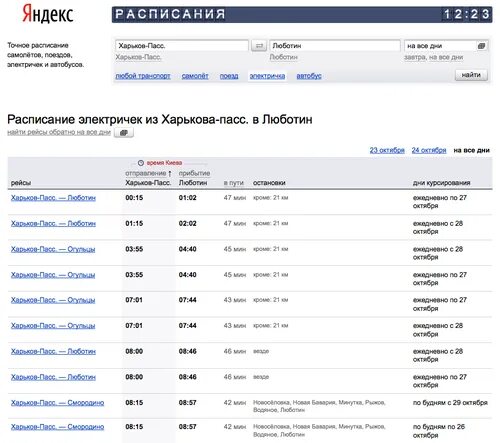Show schedule for 23 октября
This screenshot has height=443, width=500.
coord(387,150)
